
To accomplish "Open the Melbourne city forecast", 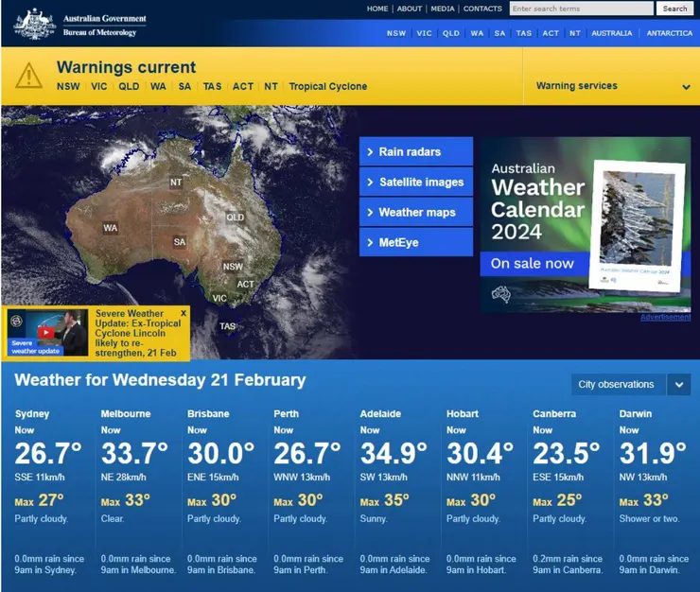I will [126, 414].
